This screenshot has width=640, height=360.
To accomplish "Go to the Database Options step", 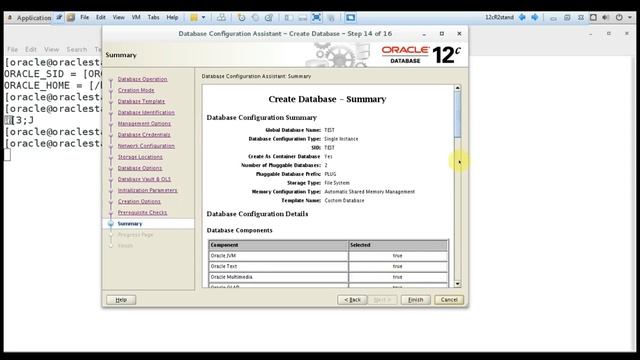I will tap(140, 168).
